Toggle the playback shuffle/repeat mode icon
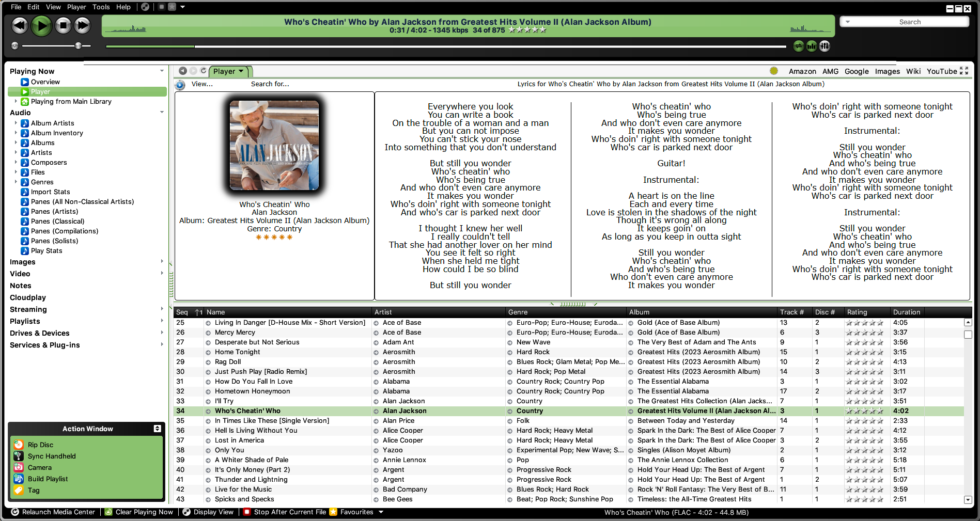This screenshot has width=980, height=521. [x=799, y=46]
